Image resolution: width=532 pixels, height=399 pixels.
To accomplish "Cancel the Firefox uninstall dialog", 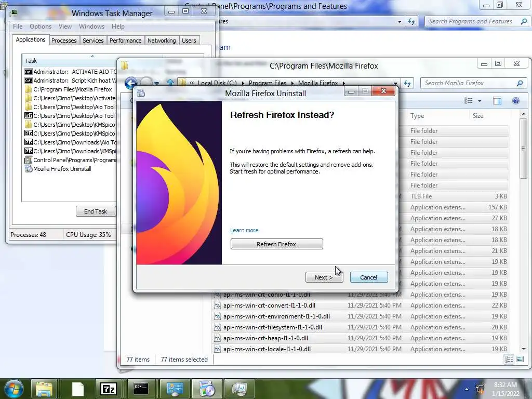I will tap(369, 277).
